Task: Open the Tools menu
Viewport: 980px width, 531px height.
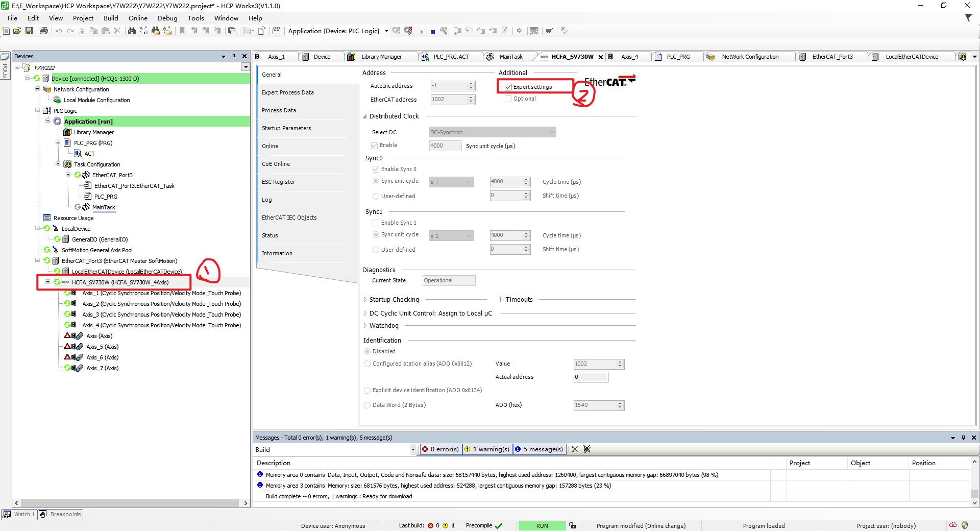Action: click(x=196, y=18)
